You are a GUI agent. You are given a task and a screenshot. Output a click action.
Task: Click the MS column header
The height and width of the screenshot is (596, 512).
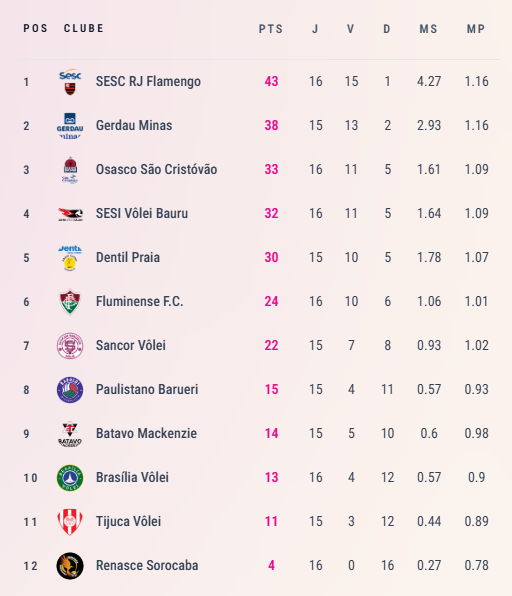(x=428, y=29)
